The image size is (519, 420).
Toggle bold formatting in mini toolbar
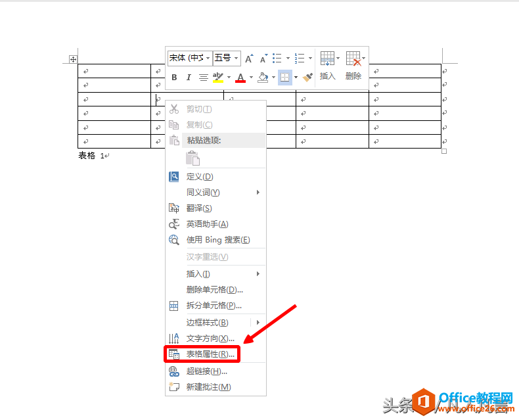click(x=175, y=78)
